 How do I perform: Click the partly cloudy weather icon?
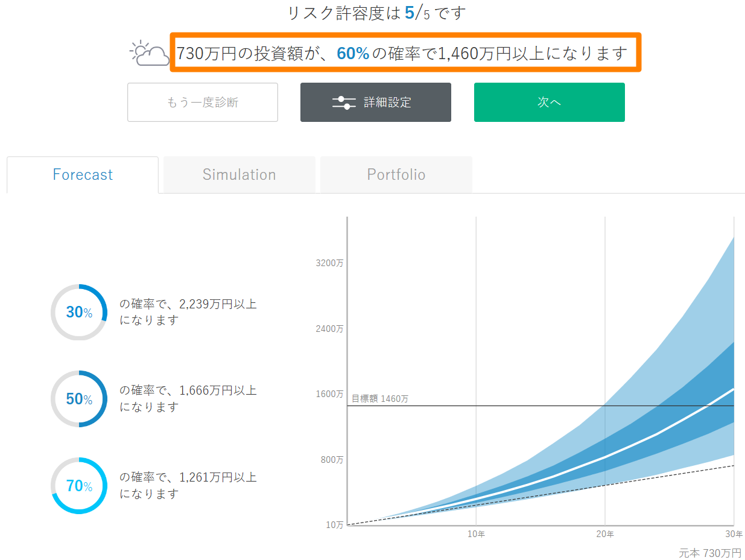tap(149, 53)
